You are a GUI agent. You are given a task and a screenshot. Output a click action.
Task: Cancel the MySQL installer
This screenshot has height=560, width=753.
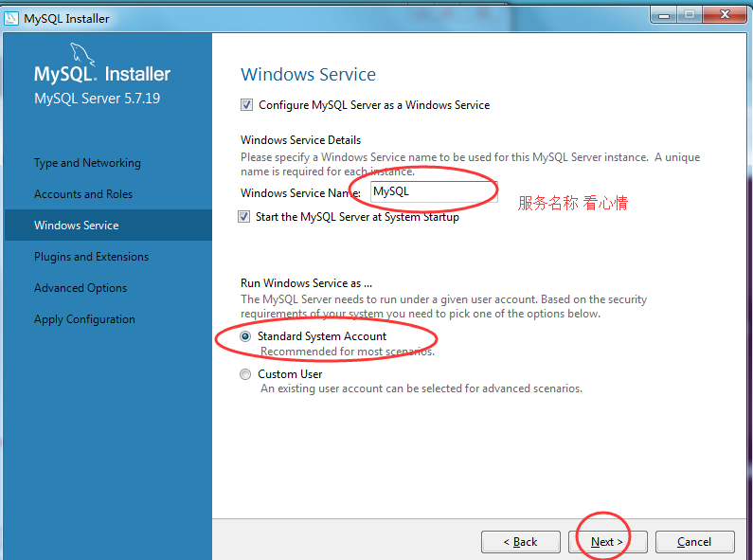(x=694, y=542)
